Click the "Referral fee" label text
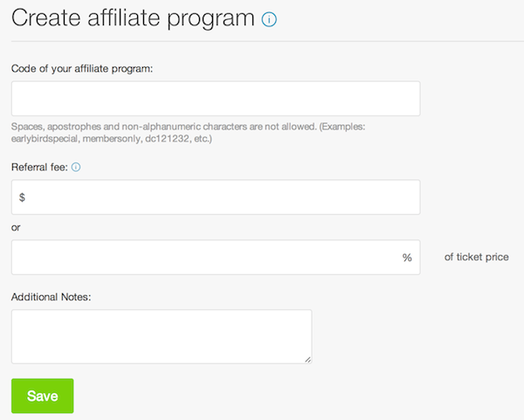This screenshot has height=420, width=524. point(39,167)
